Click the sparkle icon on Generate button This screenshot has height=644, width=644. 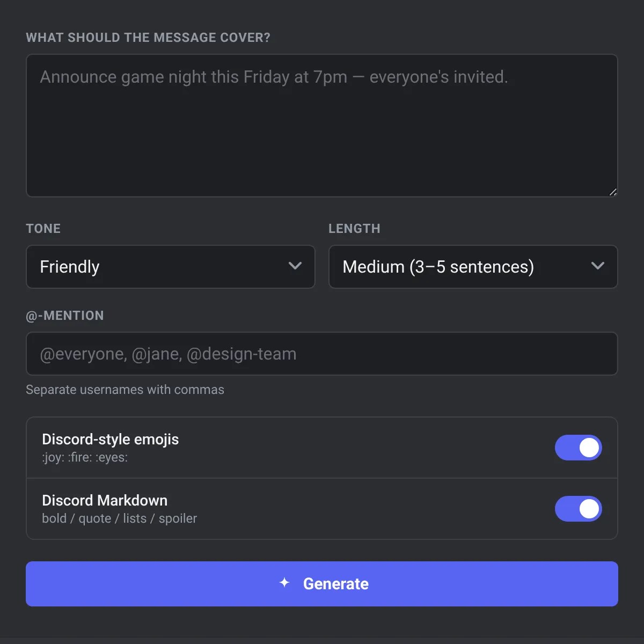[284, 583]
